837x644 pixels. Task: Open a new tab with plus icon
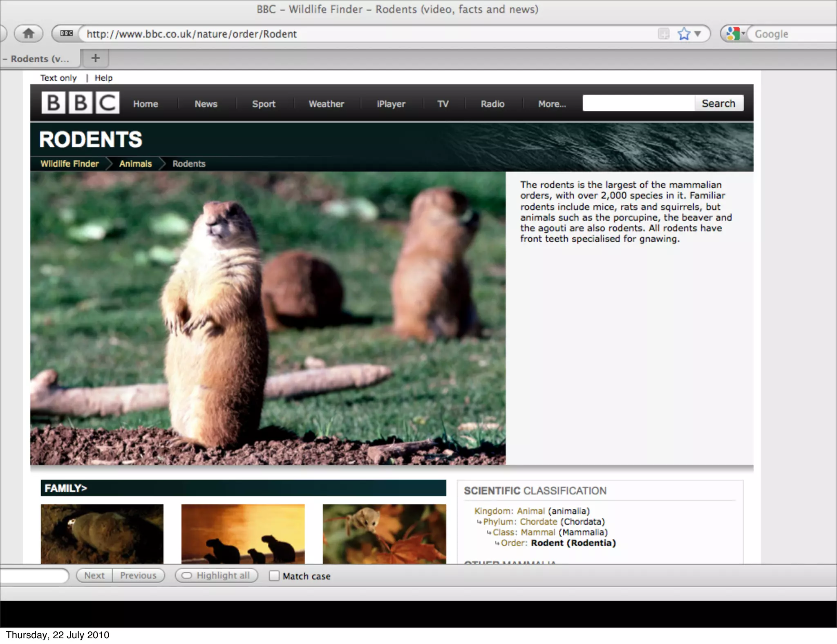coord(95,58)
